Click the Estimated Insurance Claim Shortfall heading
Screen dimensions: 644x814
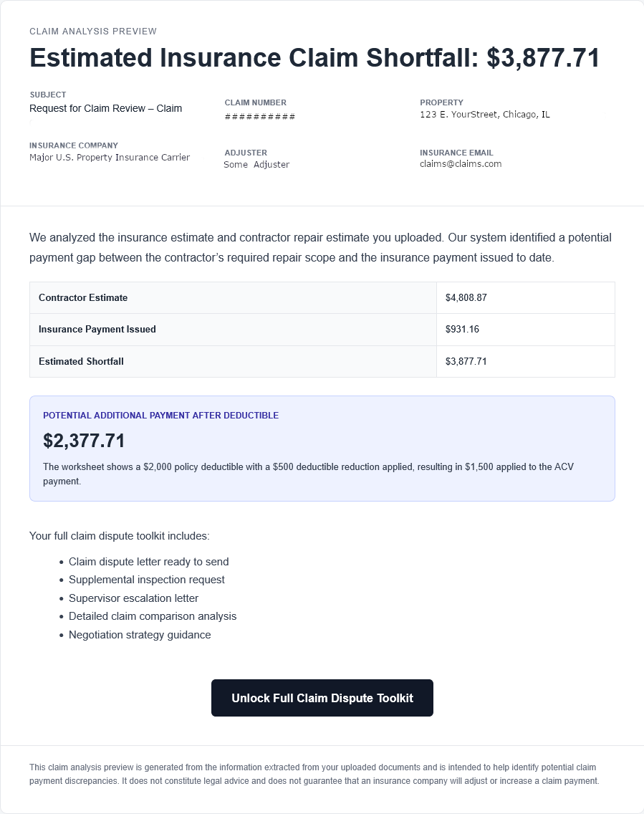[x=314, y=58]
